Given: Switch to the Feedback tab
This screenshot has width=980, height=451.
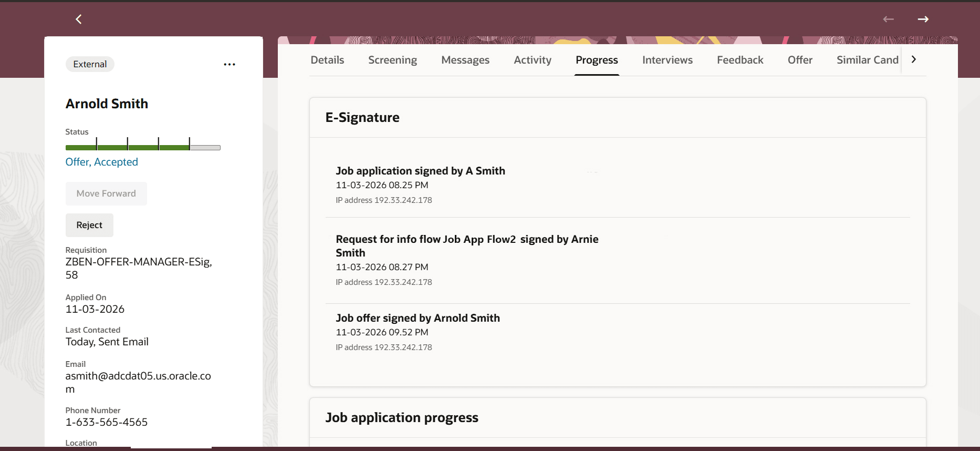Looking at the screenshot, I should point(740,60).
